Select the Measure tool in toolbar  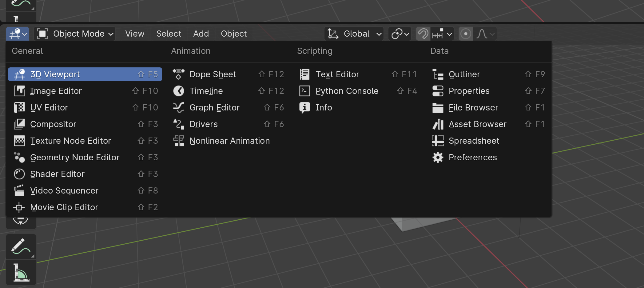pos(21,272)
